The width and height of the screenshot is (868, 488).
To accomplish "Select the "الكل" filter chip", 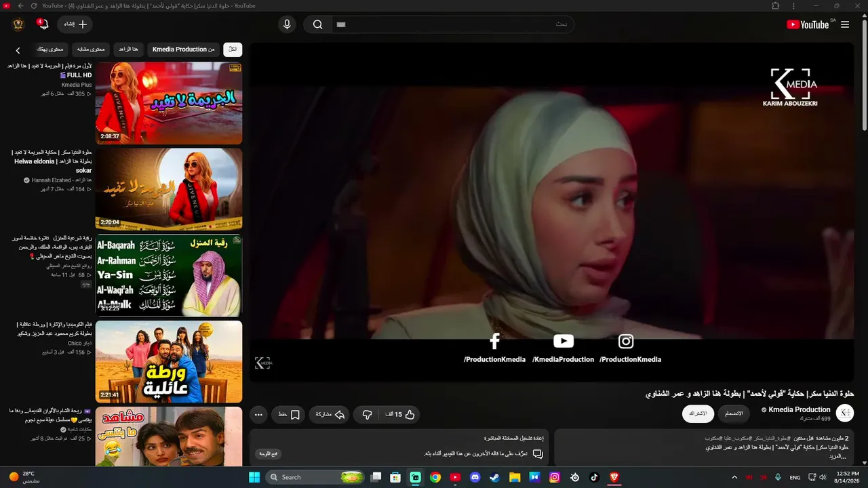I will [x=233, y=49].
